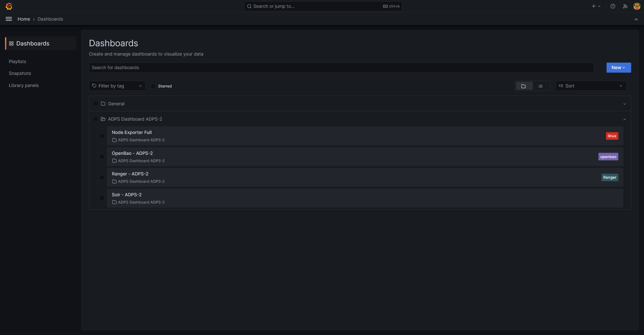Check the General folder checkbox
The image size is (644, 335).
click(95, 104)
